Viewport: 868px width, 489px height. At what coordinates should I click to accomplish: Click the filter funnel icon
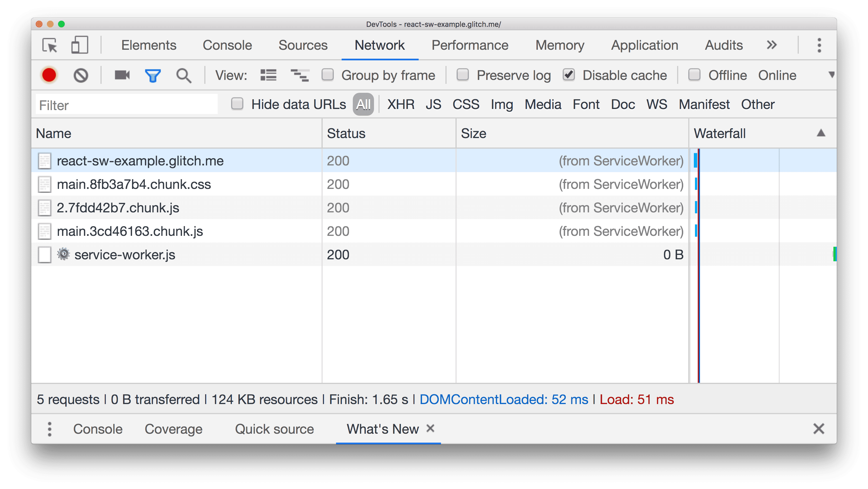pos(153,75)
